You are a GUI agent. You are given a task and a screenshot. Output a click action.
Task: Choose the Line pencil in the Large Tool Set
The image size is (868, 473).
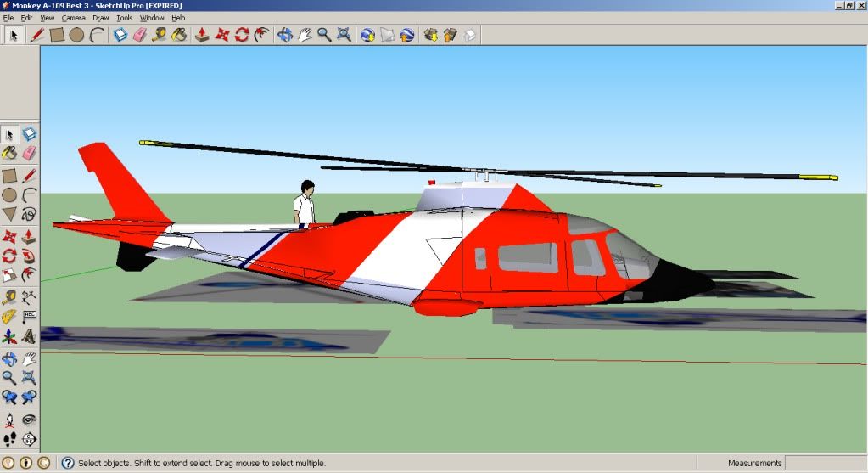(30, 176)
